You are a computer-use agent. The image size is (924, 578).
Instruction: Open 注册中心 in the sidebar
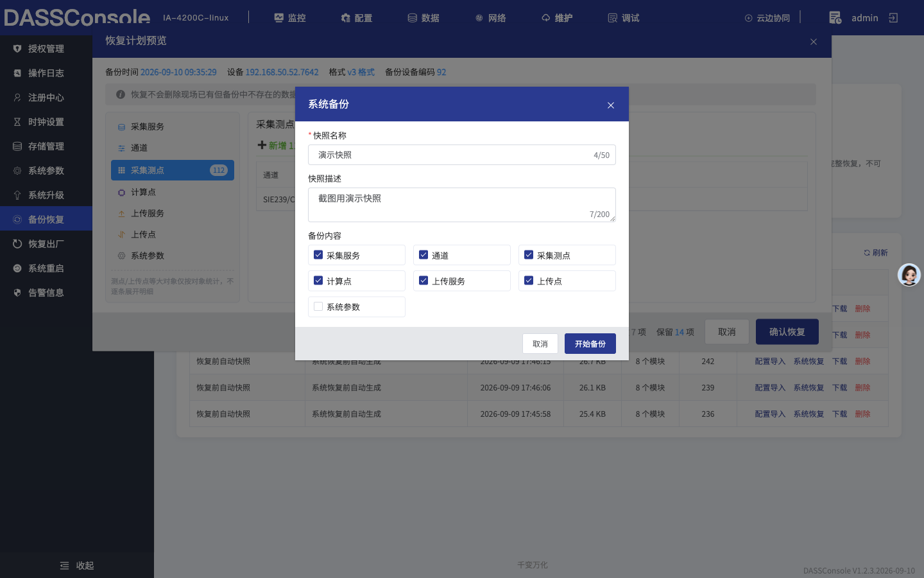click(x=46, y=98)
